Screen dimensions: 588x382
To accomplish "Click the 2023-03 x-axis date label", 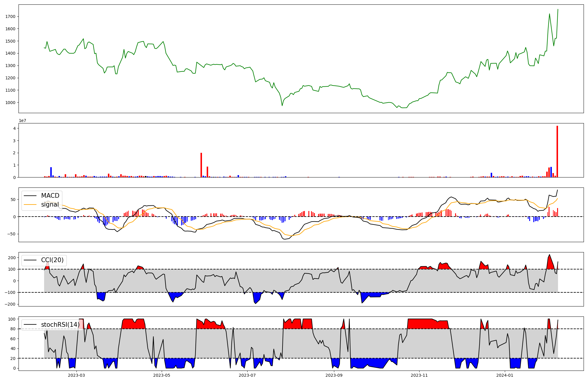I will tap(76, 375).
